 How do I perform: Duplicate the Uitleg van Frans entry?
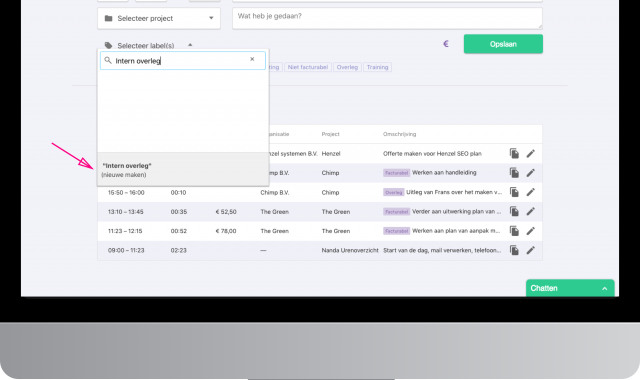(x=514, y=192)
